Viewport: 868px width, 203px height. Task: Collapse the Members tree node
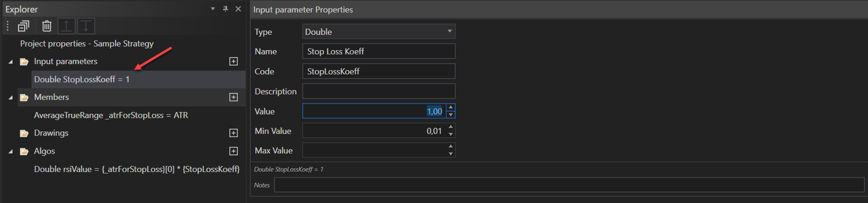(x=10, y=97)
